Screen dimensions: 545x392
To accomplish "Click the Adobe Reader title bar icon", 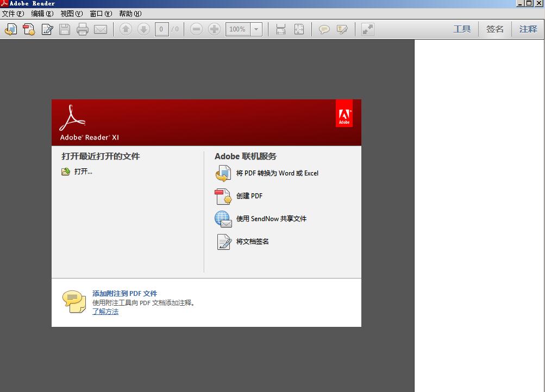I will click(4, 3).
